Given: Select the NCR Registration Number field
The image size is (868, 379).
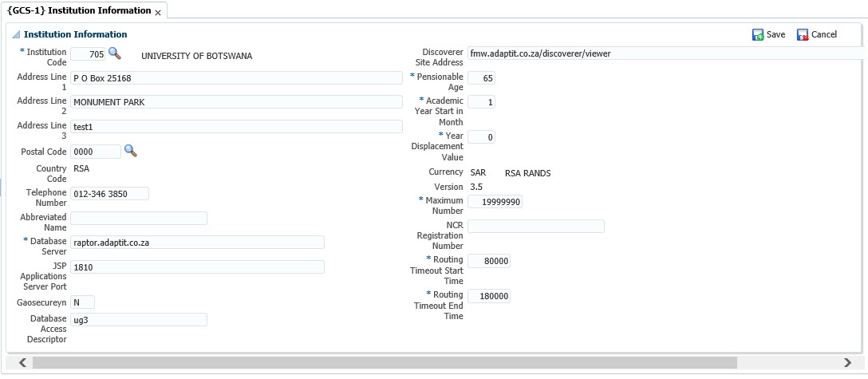Looking at the screenshot, I should pos(535,227).
